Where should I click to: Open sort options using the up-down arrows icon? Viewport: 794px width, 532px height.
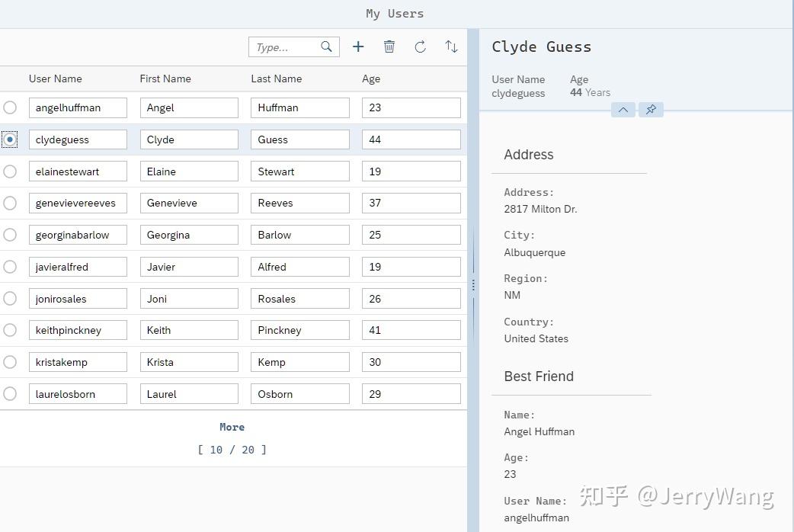[x=451, y=46]
